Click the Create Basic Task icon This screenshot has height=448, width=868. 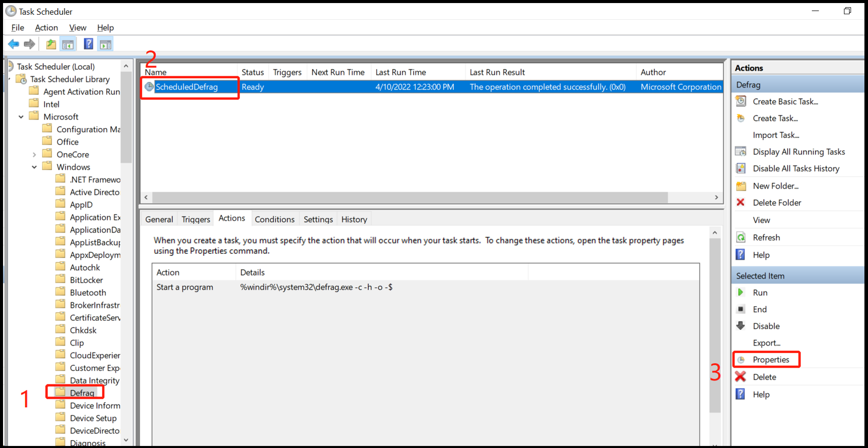tap(741, 101)
